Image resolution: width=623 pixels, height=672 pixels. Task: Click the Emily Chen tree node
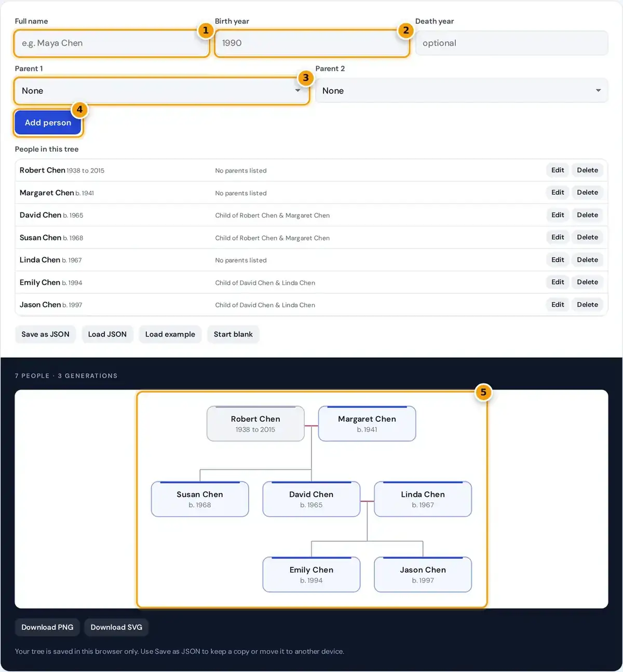[x=311, y=574]
